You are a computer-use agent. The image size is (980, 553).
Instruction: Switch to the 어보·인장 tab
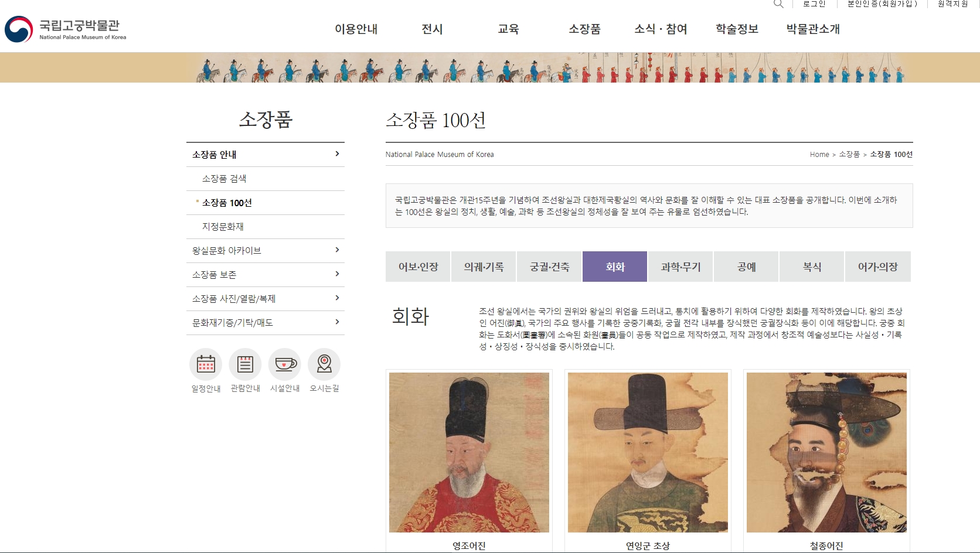418,267
